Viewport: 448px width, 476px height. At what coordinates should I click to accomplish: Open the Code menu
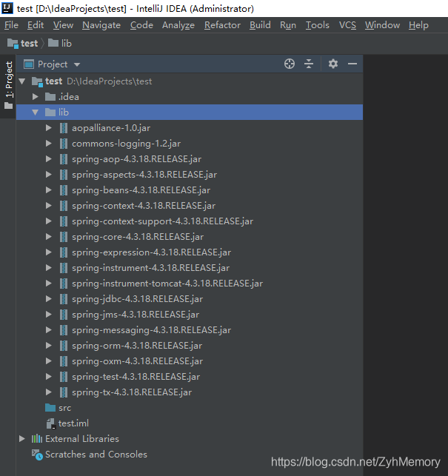tap(141, 25)
